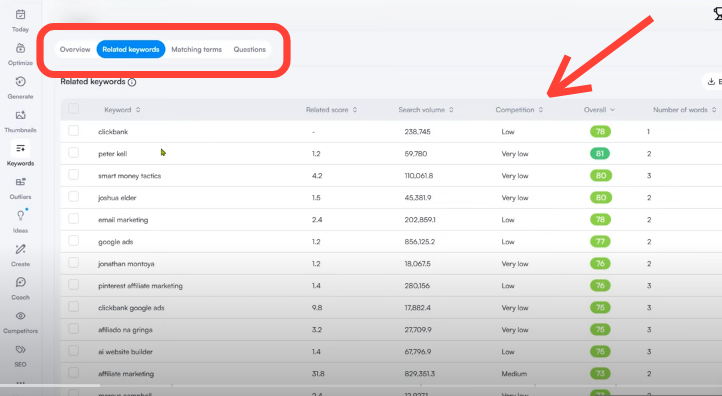
Task: Click the keyword 'affiliate marketing'
Action: pos(126,374)
